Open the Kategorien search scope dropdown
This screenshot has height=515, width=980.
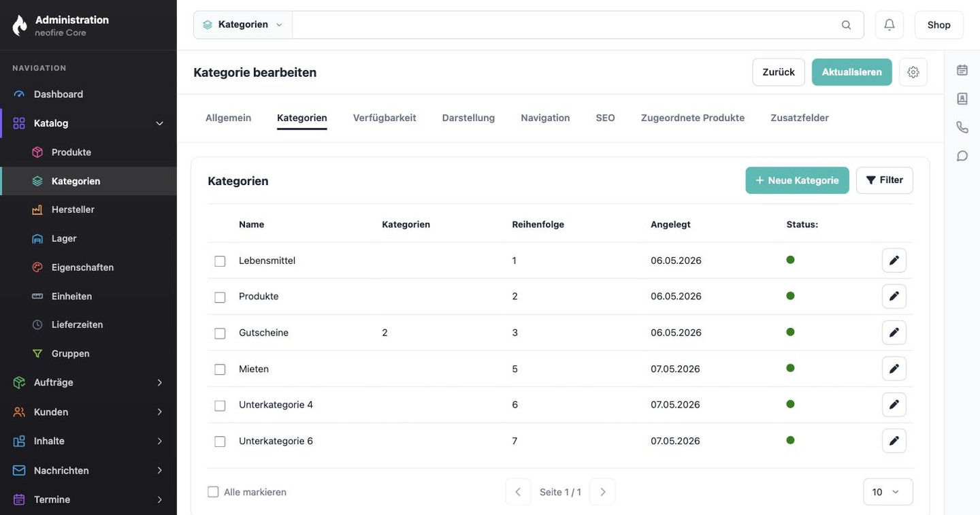(x=243, y=24)
